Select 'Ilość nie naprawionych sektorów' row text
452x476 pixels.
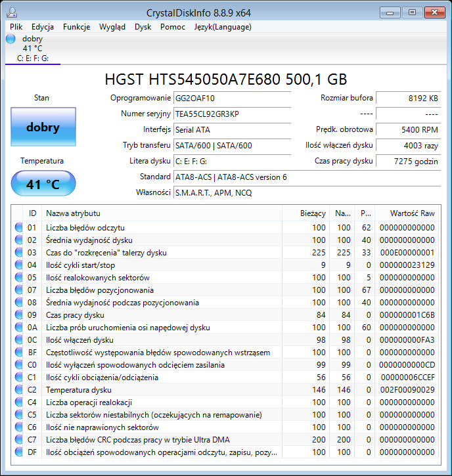pyautogui.click(x=102, y=427)
